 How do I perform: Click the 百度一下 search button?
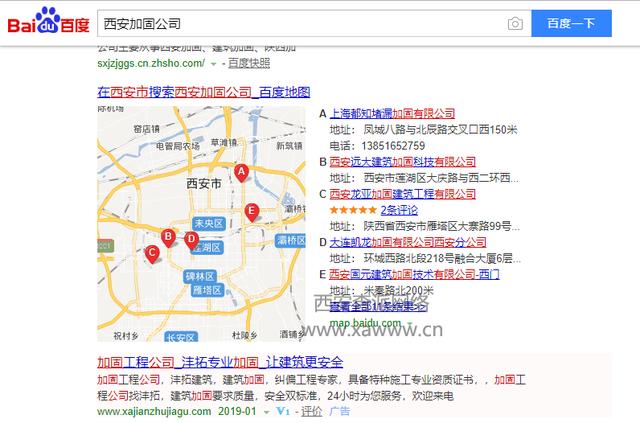[x=571, y=23]
